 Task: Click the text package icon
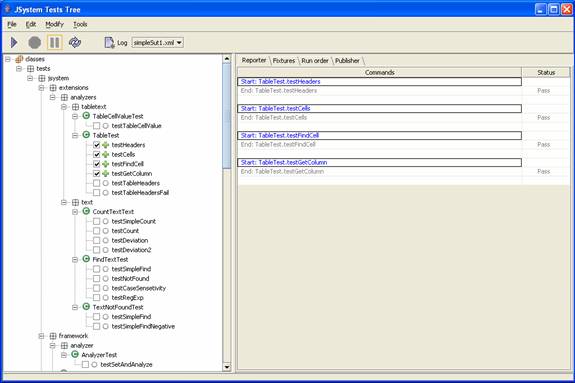(75, 202)
